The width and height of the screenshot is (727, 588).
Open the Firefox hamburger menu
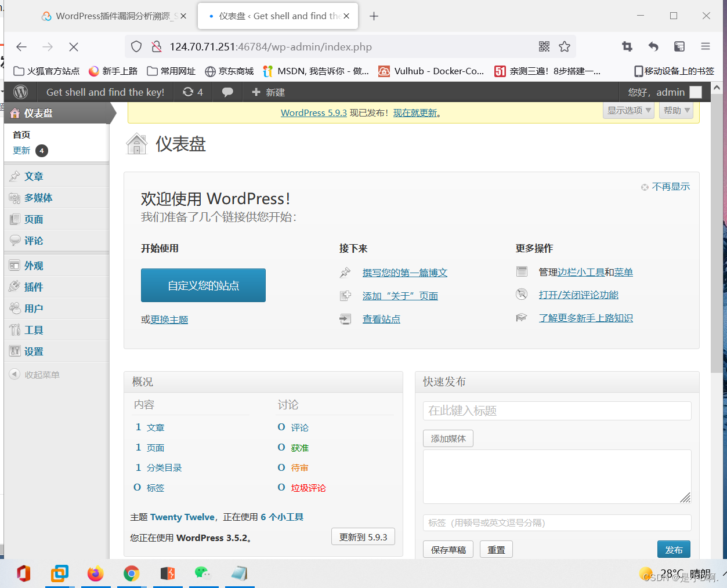pos(706,47)
